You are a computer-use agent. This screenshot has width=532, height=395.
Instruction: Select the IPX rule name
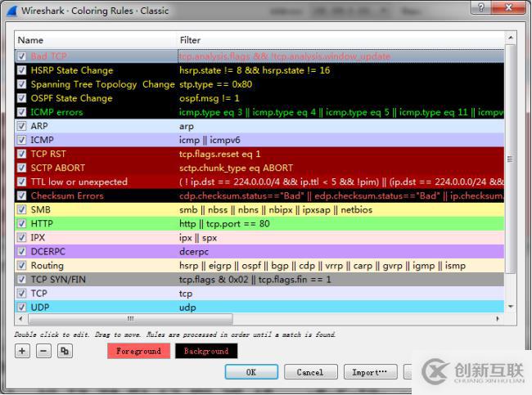[x=38, y=238]
